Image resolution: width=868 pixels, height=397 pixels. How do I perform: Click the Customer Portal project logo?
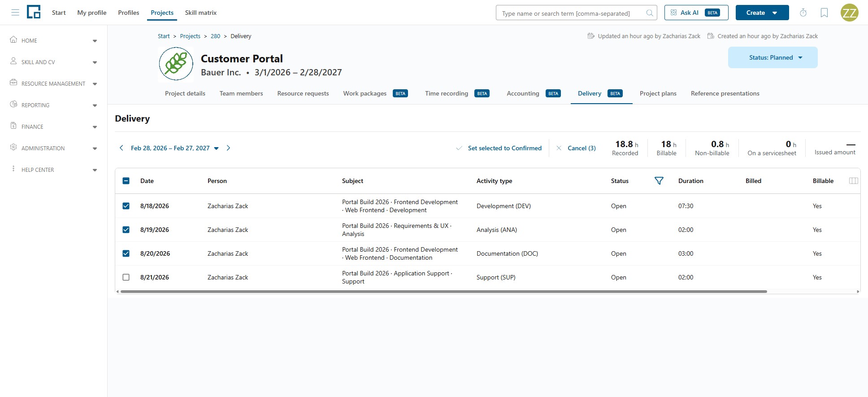pyautogui.click(x=176, y=65)
